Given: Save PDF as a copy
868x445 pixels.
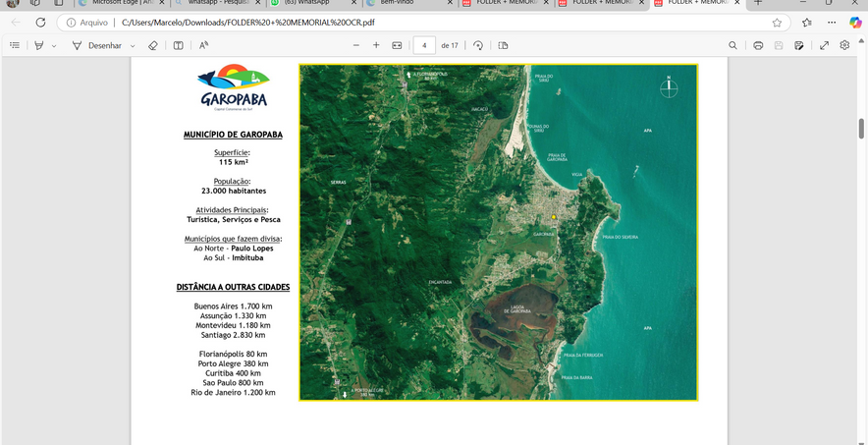Looking at the screenshot, I should (799, 45).
